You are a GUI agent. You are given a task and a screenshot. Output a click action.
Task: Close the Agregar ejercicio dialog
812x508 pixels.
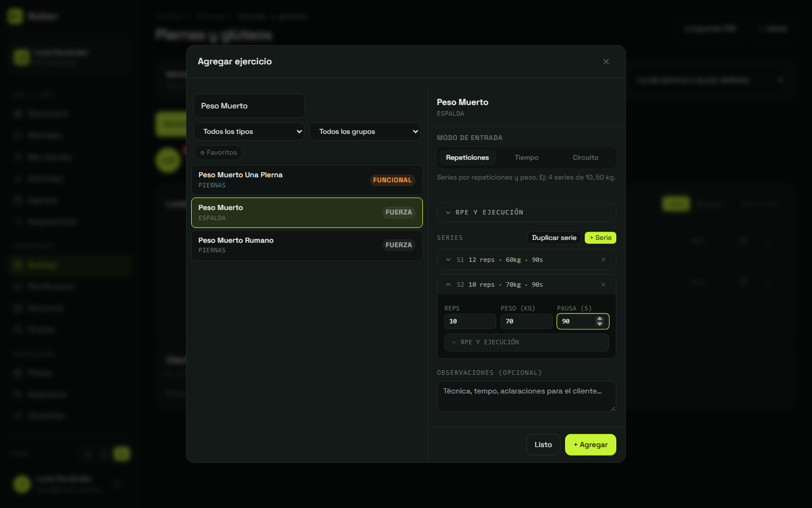[x=606, y=62]
